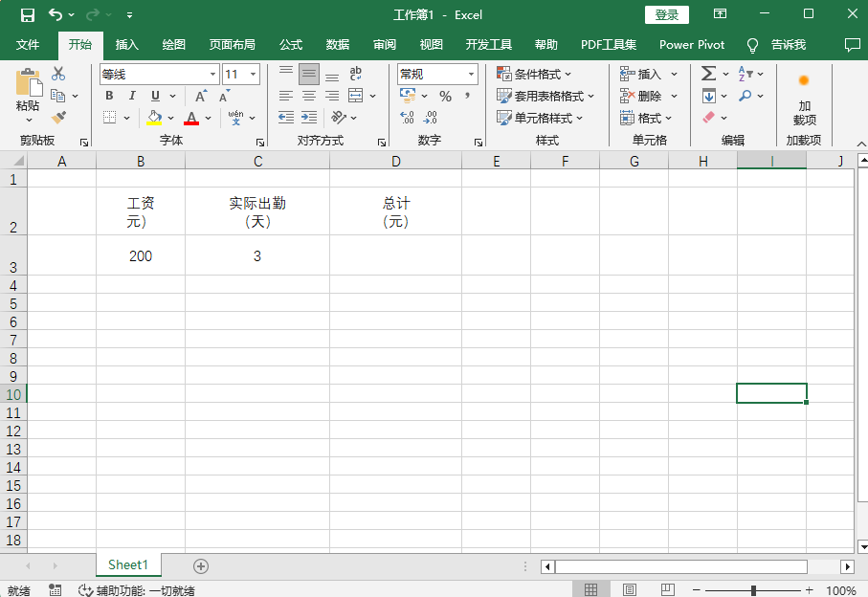Open the 公式 ribbon tab
Screen dimensions: 868x597
coord(290,45)
